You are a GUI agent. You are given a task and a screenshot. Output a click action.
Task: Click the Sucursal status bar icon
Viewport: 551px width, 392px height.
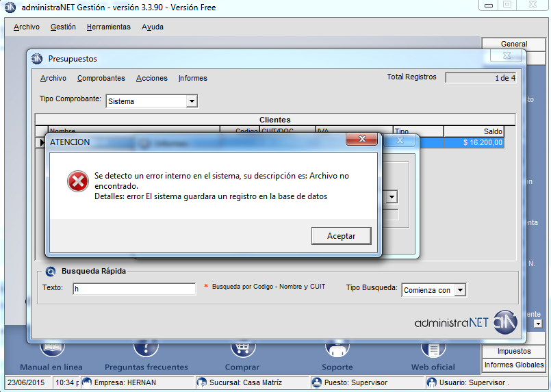point(202,382)
